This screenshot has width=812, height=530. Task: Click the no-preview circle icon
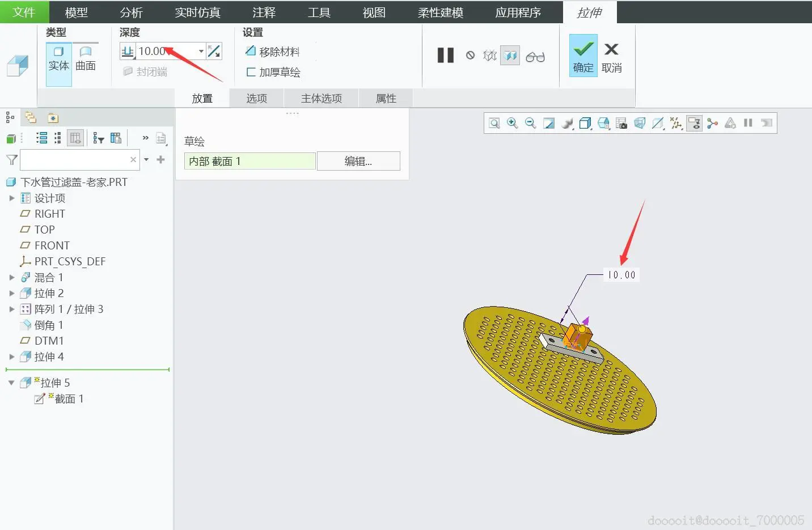coord(470,55)
